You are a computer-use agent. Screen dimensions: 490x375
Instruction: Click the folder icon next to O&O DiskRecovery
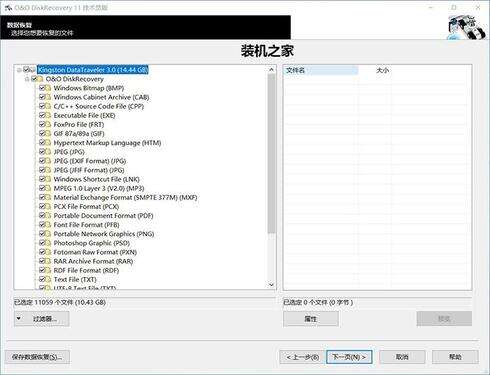[40, 79]
